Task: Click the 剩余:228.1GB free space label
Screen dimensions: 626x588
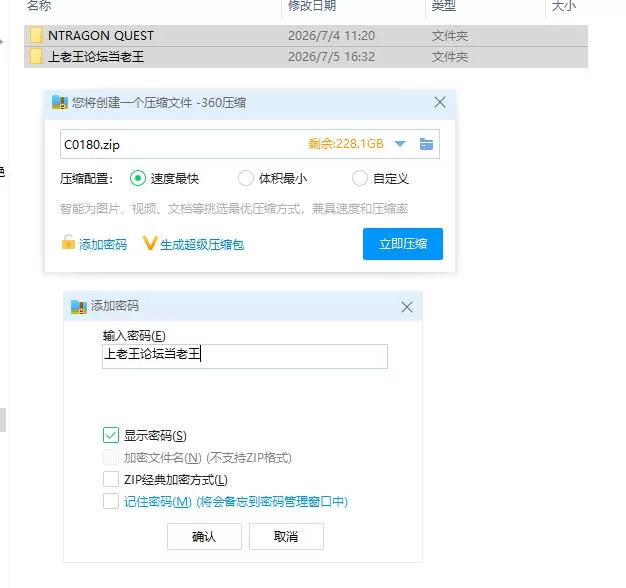Action: tap(346, 144)
